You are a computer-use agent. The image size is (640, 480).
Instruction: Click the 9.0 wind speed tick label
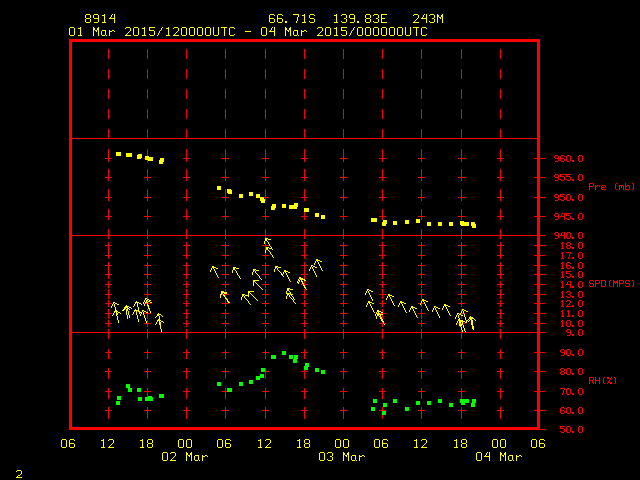click(566, 333)
